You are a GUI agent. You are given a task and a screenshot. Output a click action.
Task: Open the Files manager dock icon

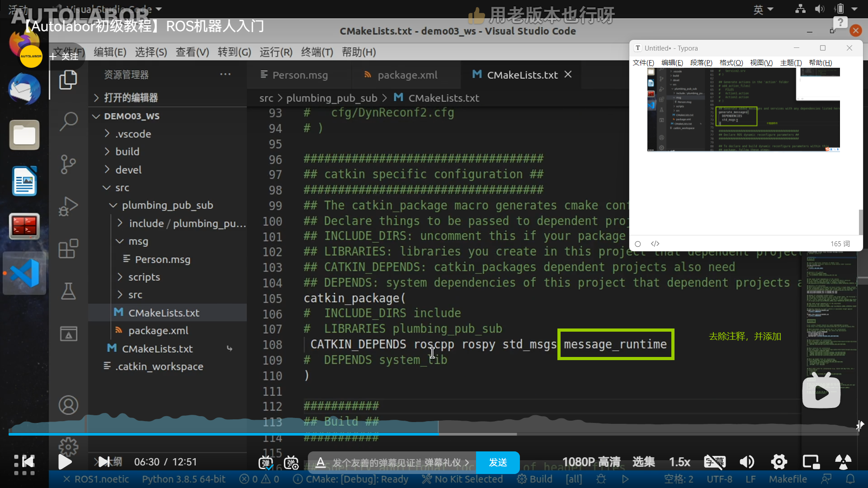(24, 135)
